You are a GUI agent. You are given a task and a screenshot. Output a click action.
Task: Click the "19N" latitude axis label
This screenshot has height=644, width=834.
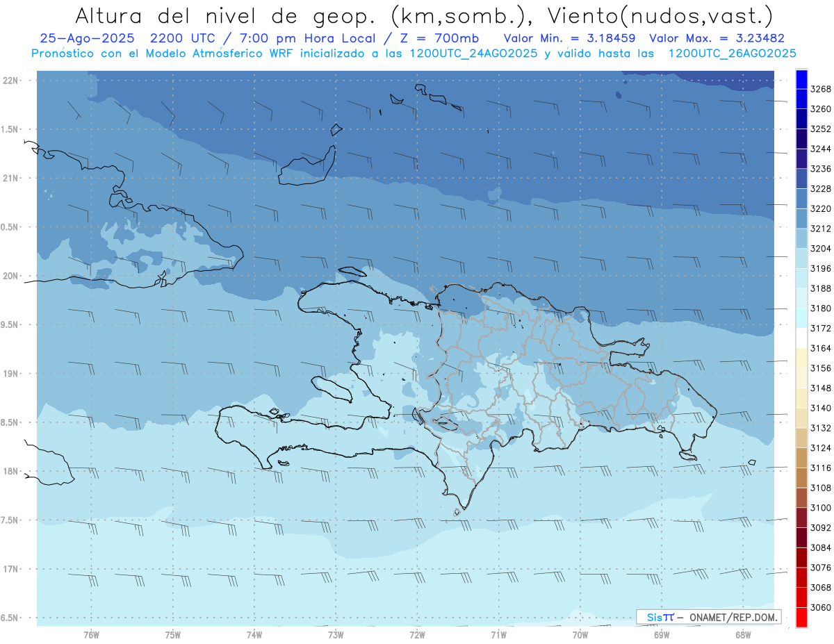[12, 374]
